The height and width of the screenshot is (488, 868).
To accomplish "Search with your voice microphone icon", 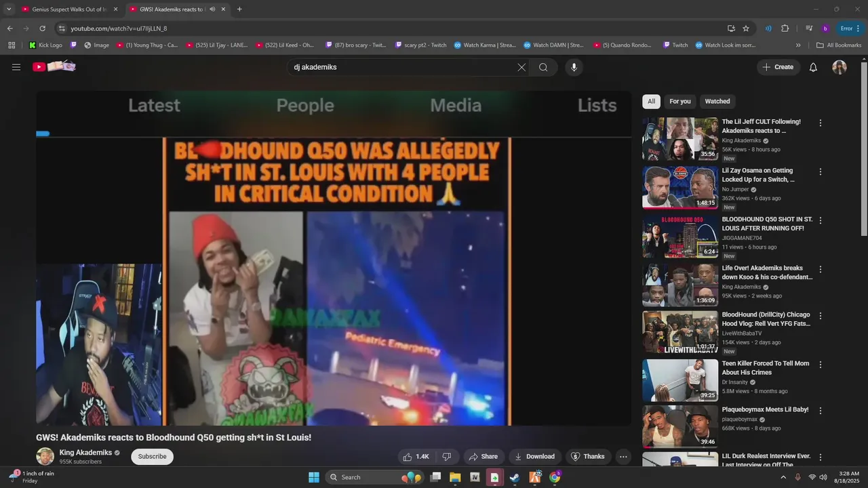I will [574, 67].
